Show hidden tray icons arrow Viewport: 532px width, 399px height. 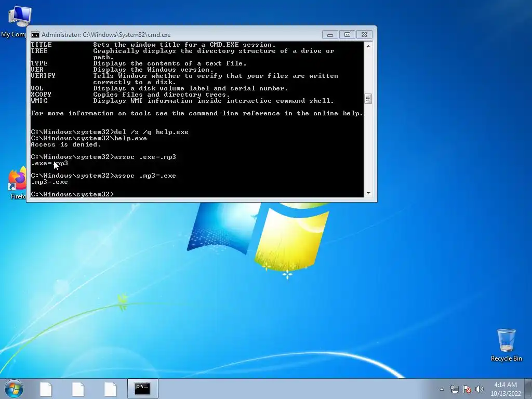point(442,389)
